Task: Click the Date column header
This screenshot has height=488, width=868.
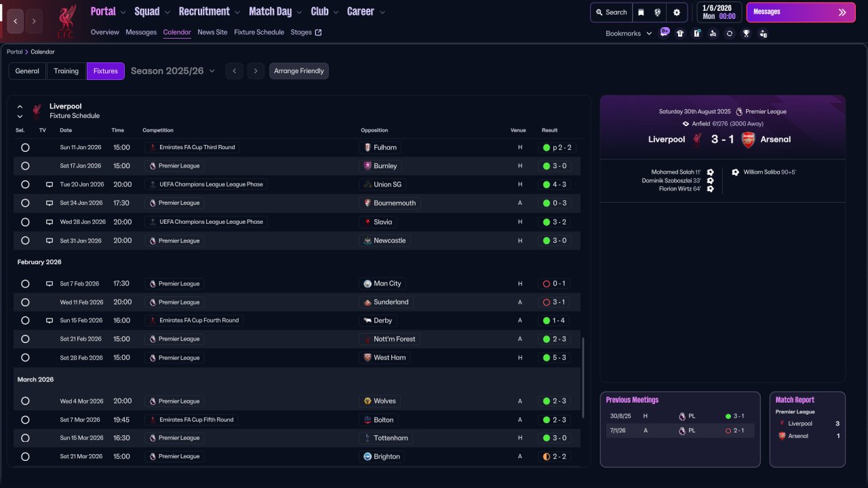Action: 66,130
